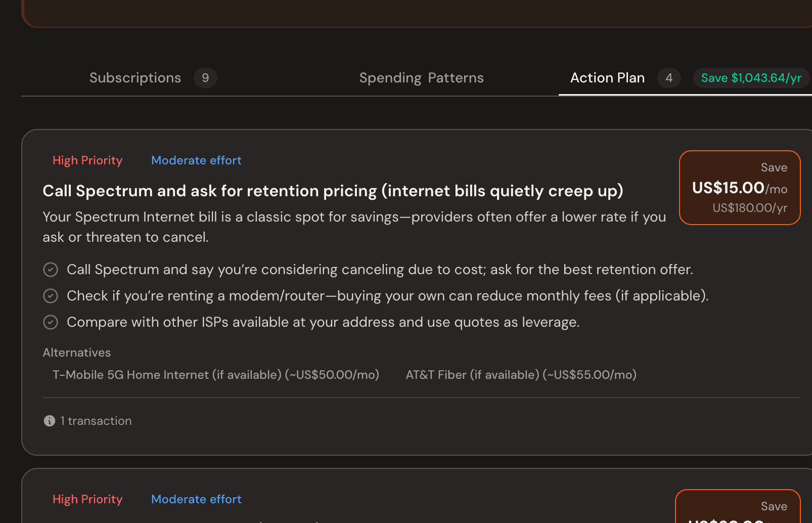Viewport: 812px width, 523px height.
Task: Click the Action Plan count badge showing 4
Action: click(x=669, y=78)
